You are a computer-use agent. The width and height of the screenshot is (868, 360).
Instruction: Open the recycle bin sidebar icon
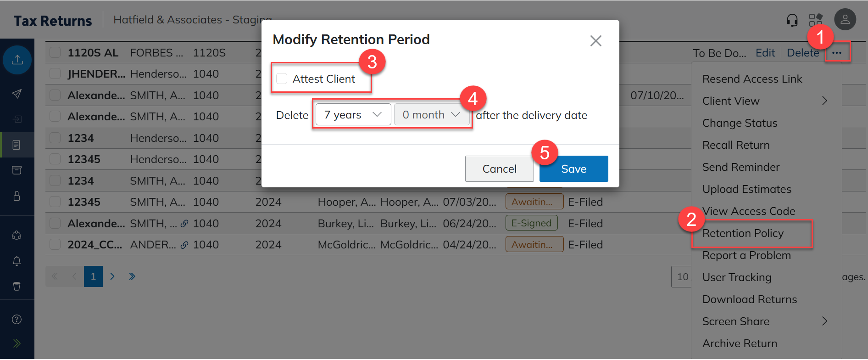coord(17,287)
